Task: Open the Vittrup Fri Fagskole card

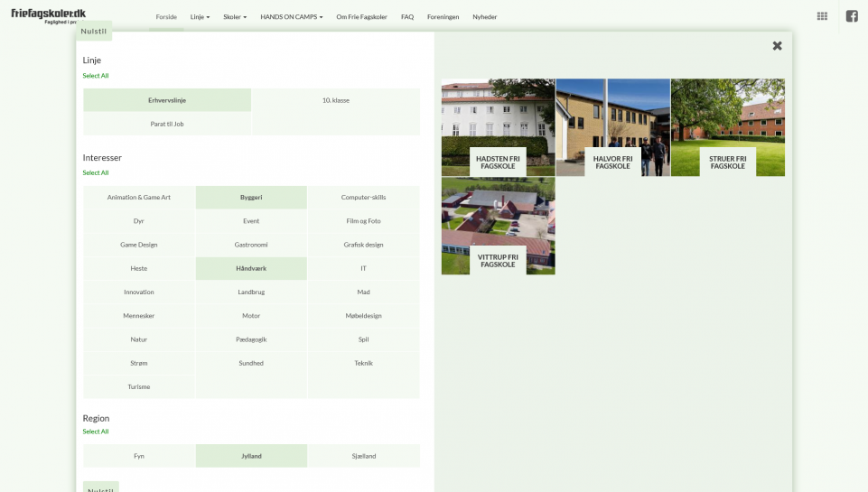Action: tap(499, 226)
